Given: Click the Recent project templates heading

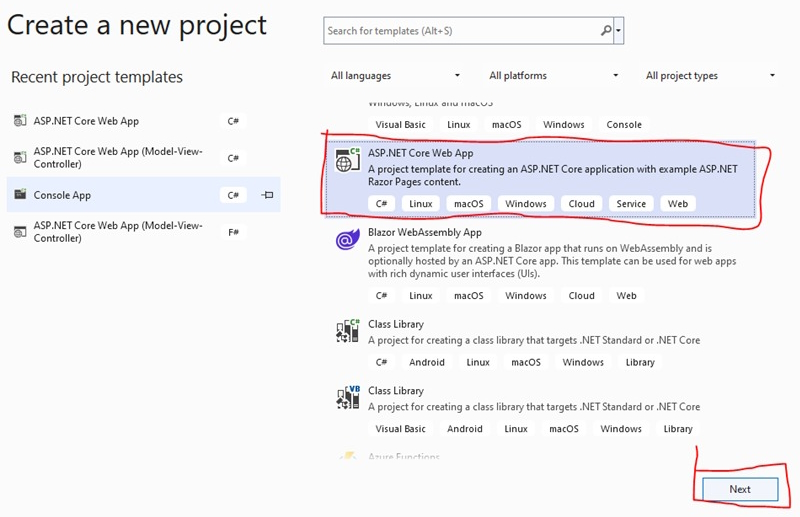Looking at the screenshot, I should click(x=97, y=77).
